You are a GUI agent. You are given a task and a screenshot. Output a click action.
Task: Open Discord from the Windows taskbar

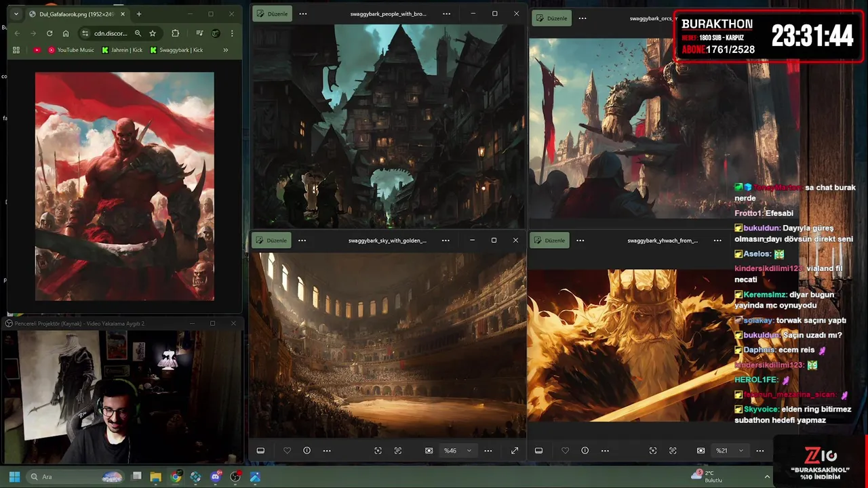pyautogui.click(x=216, y=477)
